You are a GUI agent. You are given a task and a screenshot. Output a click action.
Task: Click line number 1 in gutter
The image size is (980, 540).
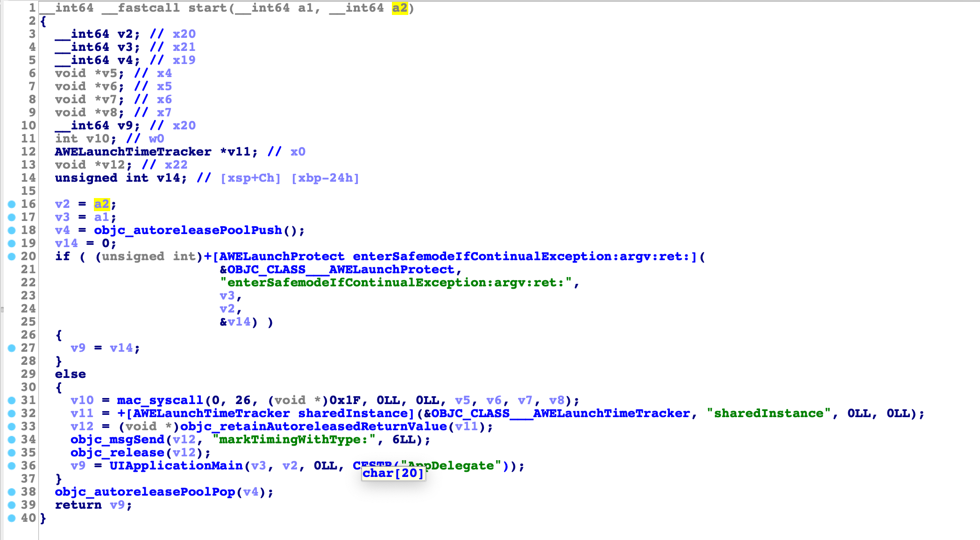click(x=32, y=8)
